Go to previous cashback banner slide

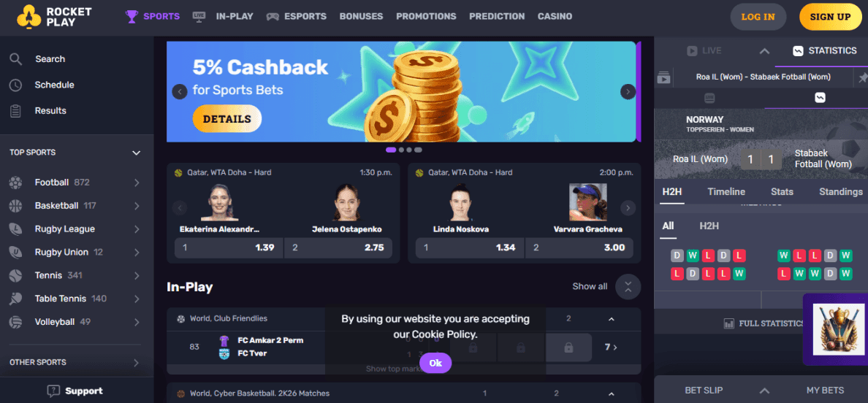point(179,92)
